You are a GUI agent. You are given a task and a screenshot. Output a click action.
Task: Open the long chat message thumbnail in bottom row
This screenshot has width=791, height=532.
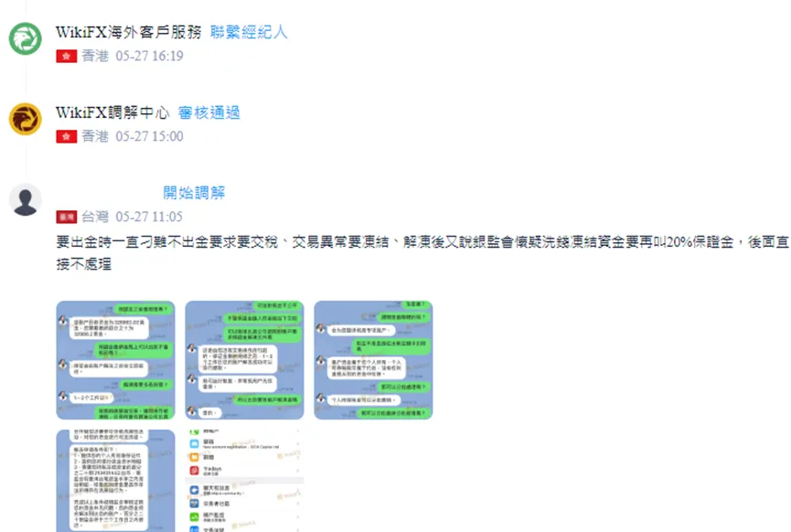tap(115, 481)
